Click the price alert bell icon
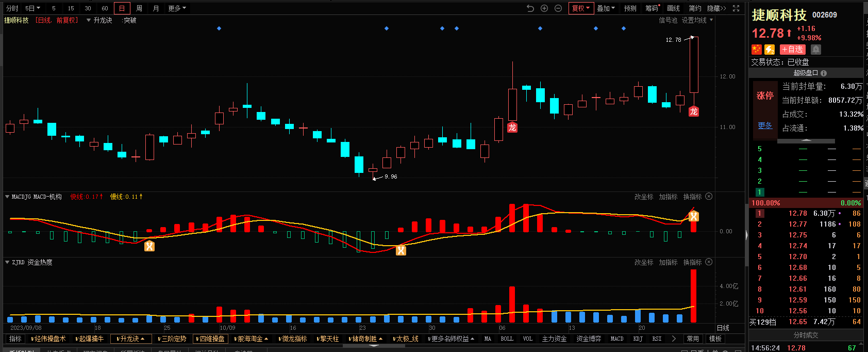Screen dimensions: 868x352 (x=816, y=50)
